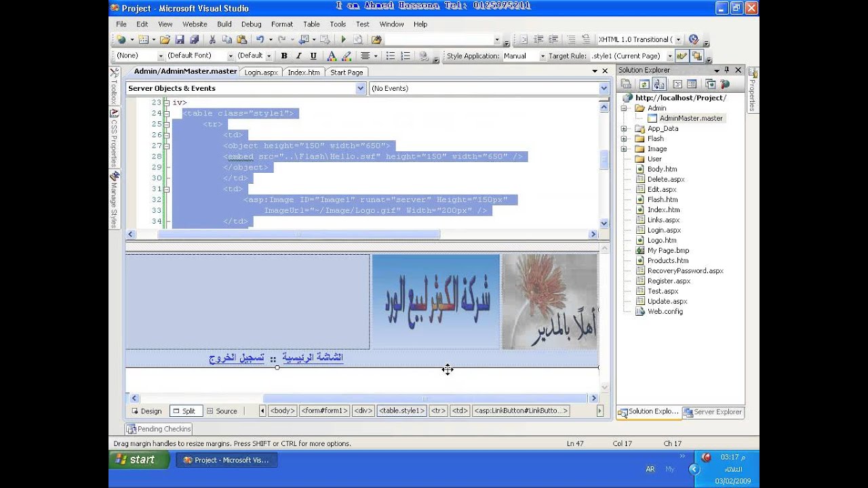Click the code pane horizontal scrollbar thumb

[x=298, y=235]
